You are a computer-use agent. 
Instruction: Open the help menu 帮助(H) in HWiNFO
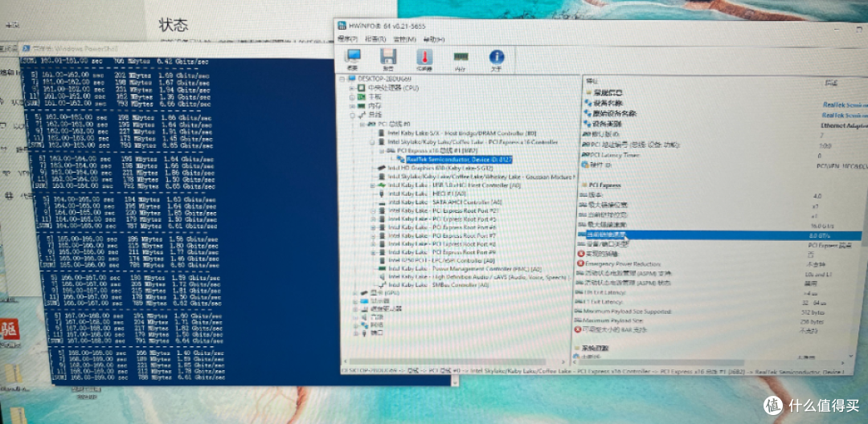pos(433,39)
